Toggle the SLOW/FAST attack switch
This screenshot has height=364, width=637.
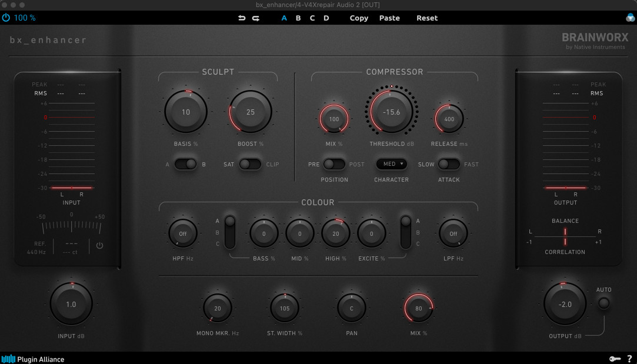(x=449, y=164)
